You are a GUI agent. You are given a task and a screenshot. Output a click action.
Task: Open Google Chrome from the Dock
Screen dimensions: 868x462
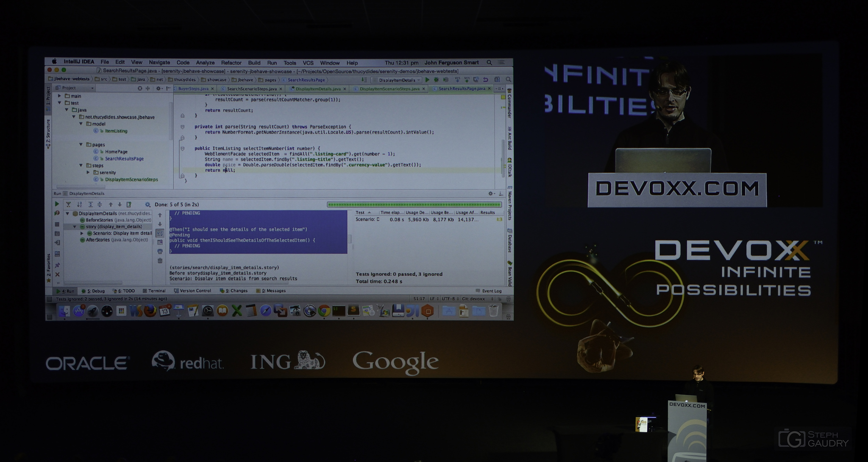324,311
